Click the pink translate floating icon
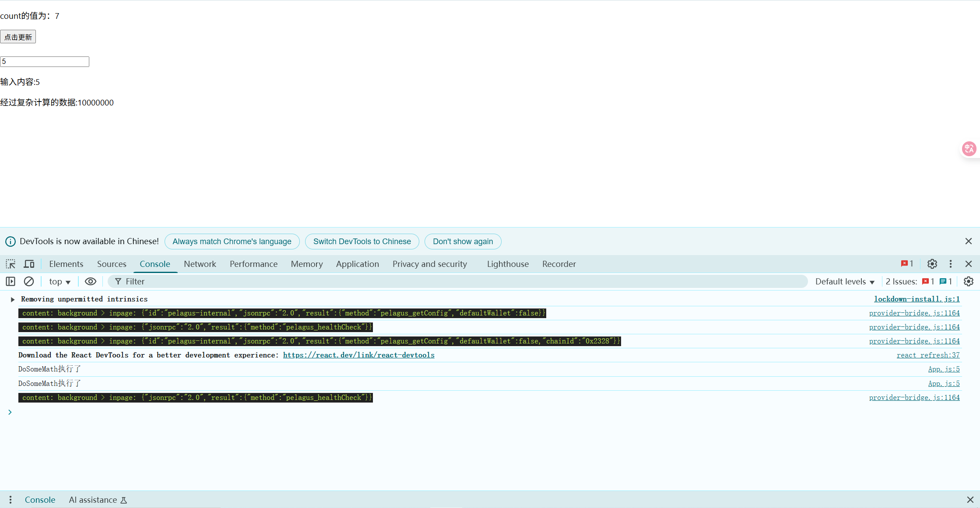 click(x=969, y=149)
